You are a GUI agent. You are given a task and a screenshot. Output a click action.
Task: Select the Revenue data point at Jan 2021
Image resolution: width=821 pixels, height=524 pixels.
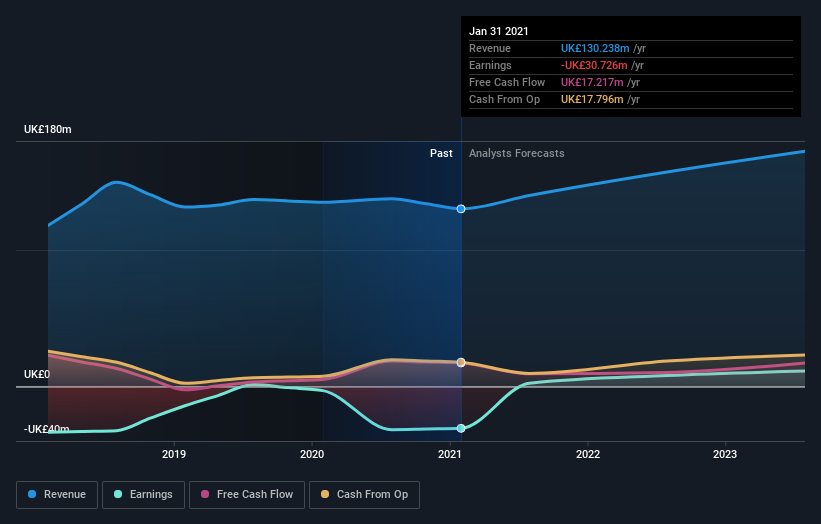tap(461, 209)
